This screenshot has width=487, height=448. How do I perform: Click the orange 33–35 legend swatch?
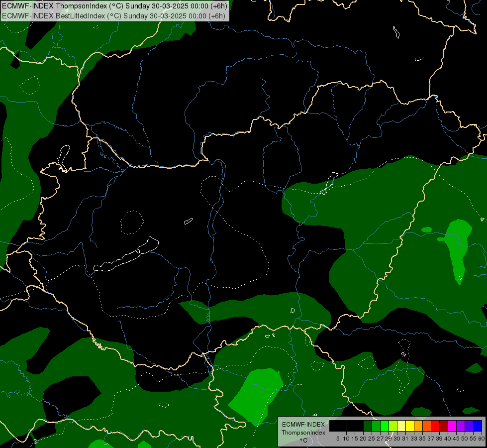coord(418,426)
